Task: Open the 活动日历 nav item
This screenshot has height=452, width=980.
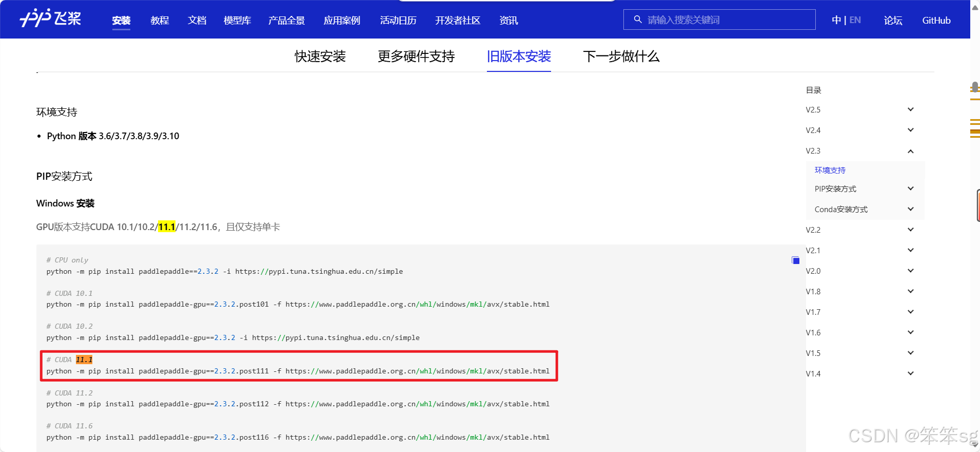Action: point(398,21)
